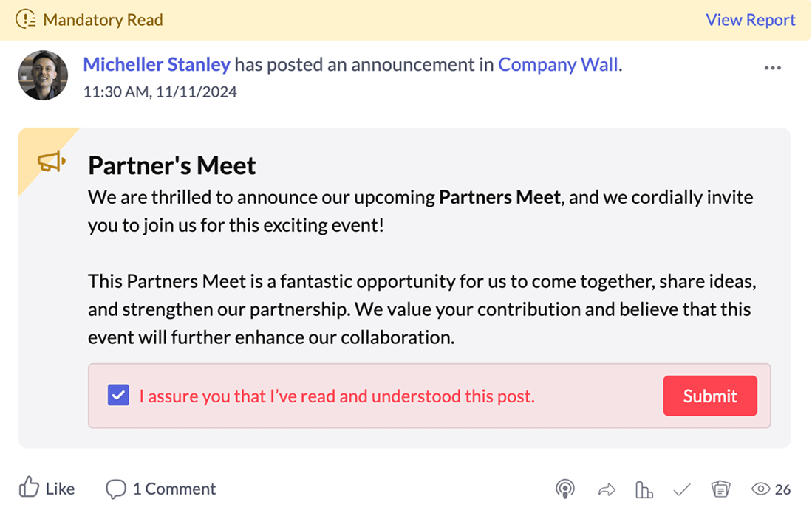Image resolution: width=812 pixels, height=530 pixels.
Task: Click the comment bubble icon
Action: coord(115,489)
